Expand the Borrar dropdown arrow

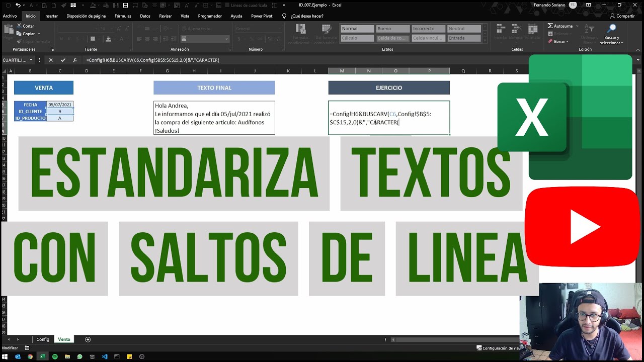[568, 42]
